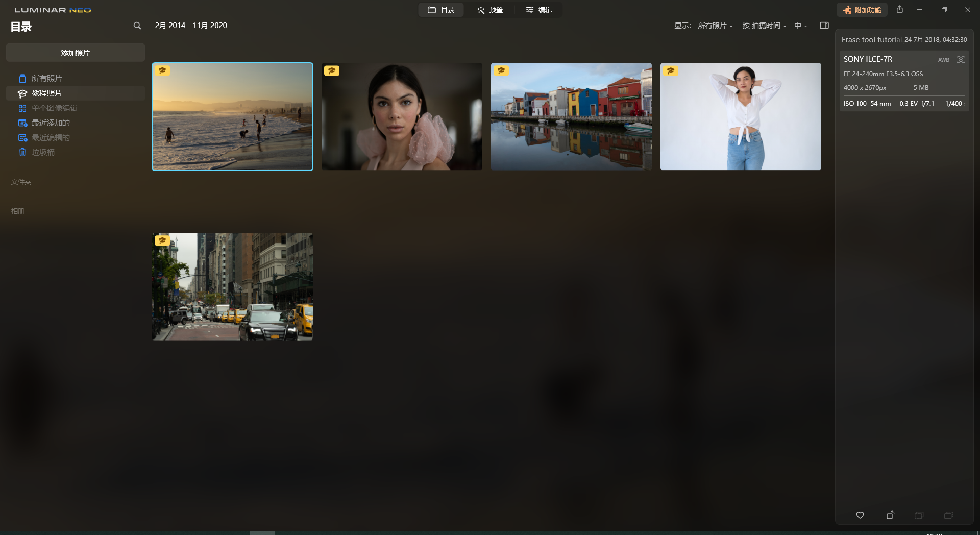The height and width of the screenshot is (535, 980).
Task: Click the share/export icon in title bar
Action: pos(899,10)
